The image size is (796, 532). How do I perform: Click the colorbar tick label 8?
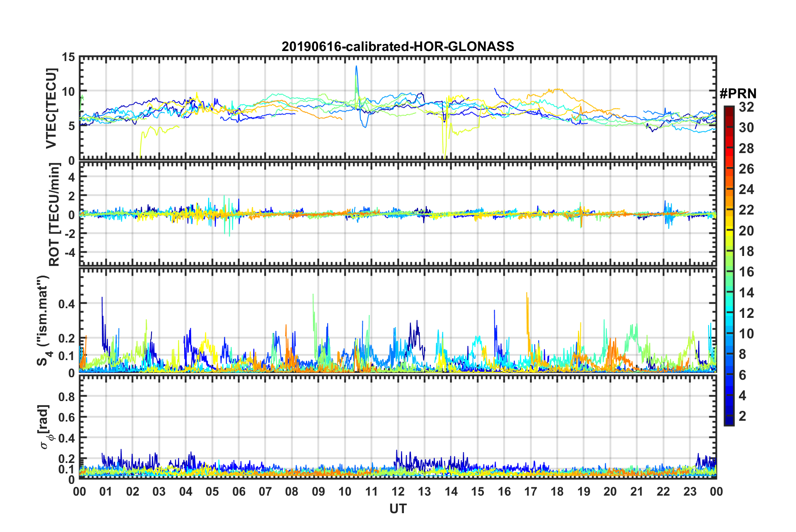(742, 354)
